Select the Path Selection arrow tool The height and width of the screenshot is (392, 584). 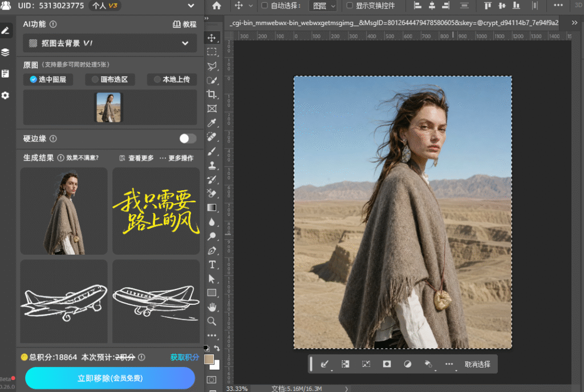212,279
